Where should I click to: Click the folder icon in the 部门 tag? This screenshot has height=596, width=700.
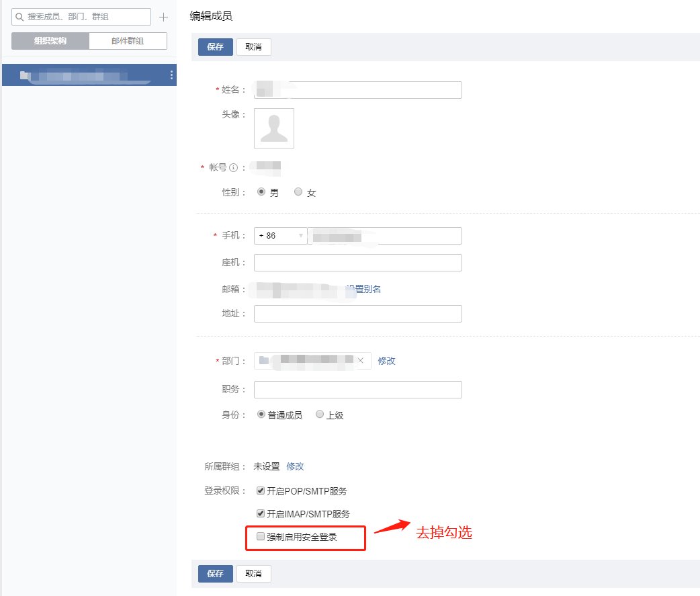pos(262,360)
